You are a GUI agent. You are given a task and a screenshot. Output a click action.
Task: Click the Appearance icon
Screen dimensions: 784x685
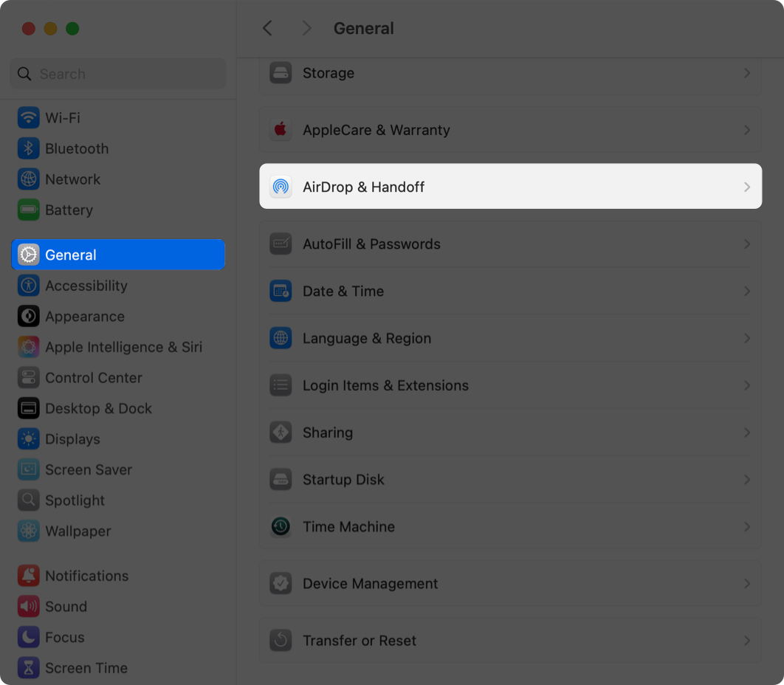29,316
